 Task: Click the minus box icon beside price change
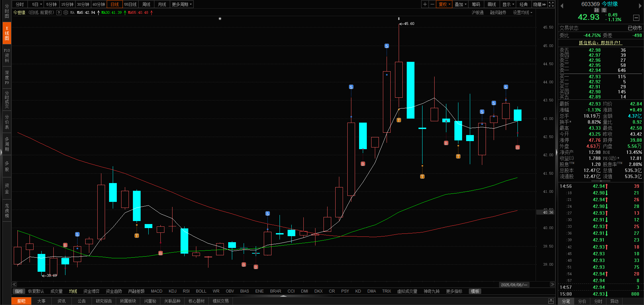636,18
